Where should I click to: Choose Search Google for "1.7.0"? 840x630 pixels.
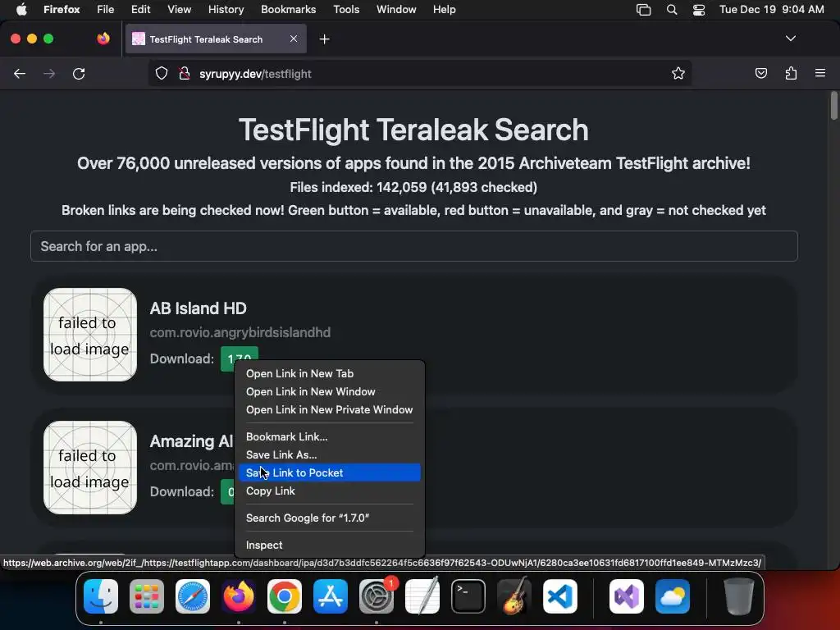329,518
